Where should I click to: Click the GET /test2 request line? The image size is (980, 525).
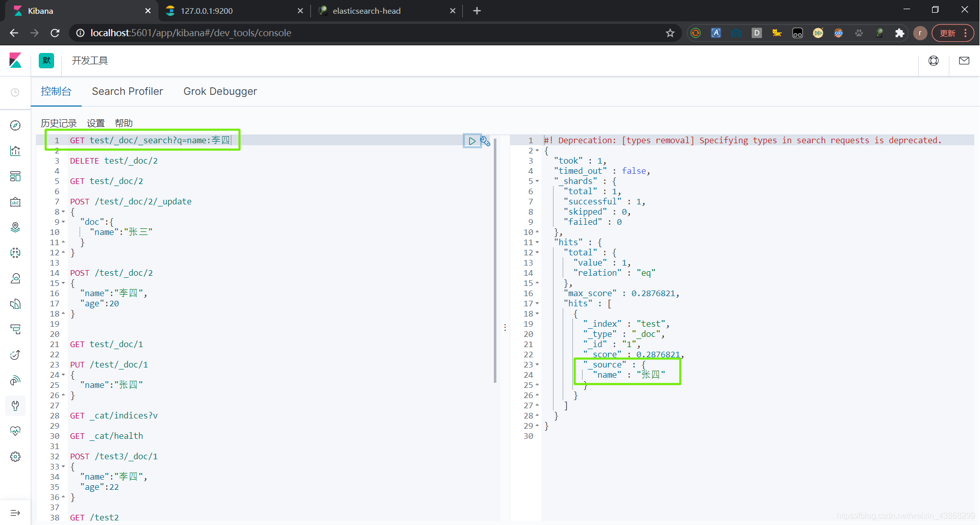[94, 518]
